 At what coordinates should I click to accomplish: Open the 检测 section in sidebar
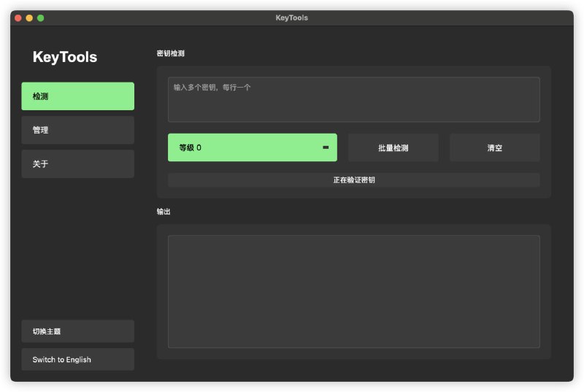click(78, 96)
